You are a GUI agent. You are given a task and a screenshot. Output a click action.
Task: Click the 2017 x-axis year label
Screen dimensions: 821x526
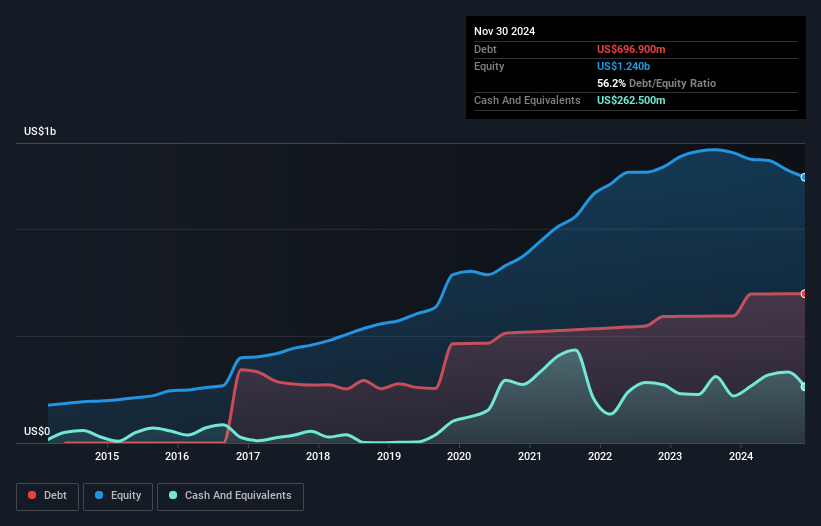(x=248, y=456)
